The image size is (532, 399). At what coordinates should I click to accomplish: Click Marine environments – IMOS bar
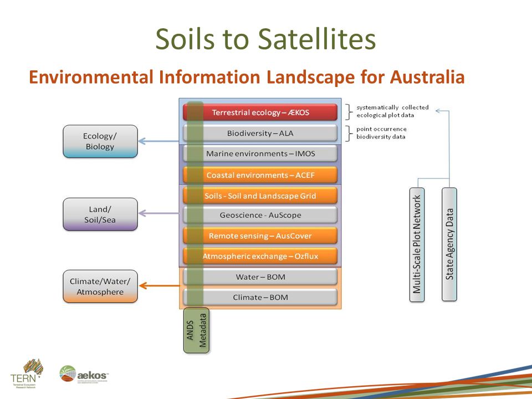pyautogui.click(x=260, y=154)
